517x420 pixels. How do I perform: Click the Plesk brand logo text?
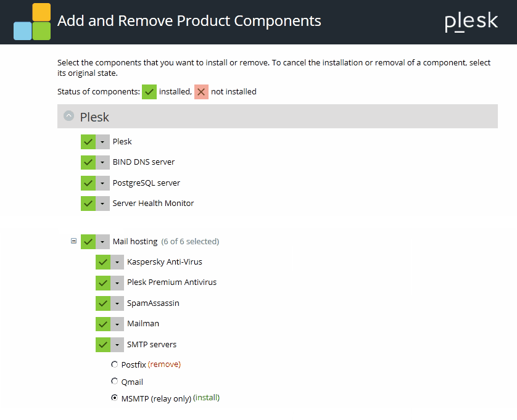tap(471, 22)
